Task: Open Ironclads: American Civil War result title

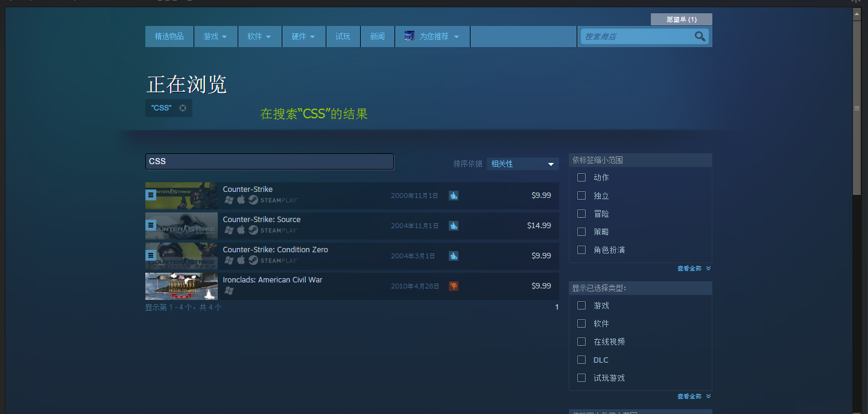Action: click(x=273, y=279)
